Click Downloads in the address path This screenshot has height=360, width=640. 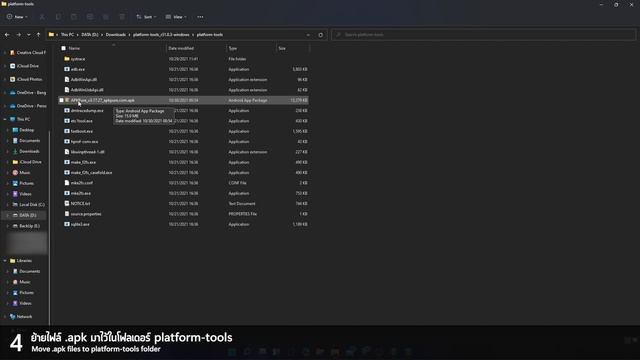tap(116, 35)
